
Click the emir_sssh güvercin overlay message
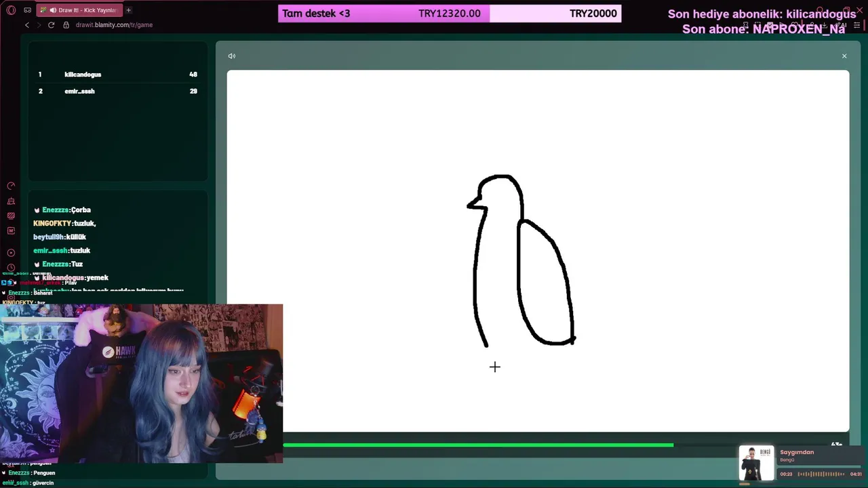pyautogui.click(x=28, y=483)
